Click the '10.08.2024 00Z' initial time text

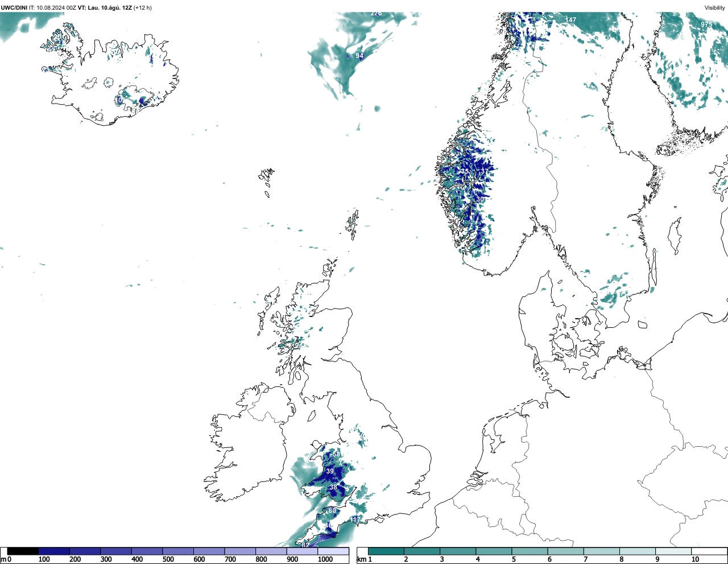tap(56, 8)
